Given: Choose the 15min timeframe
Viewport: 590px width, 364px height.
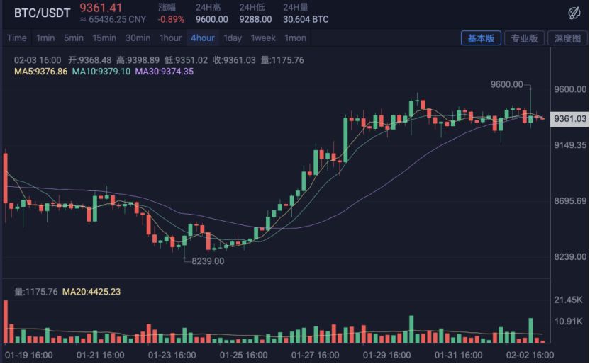Looking at the screenshot, I should tap(104, 38).
